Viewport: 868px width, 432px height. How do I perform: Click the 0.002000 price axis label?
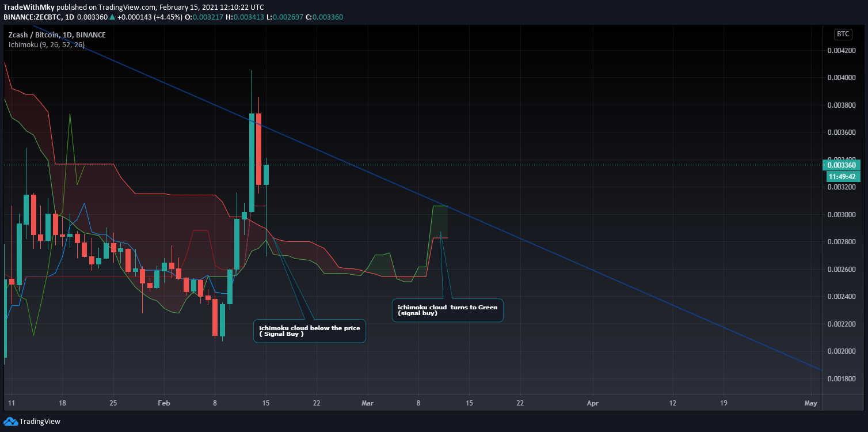841,351
